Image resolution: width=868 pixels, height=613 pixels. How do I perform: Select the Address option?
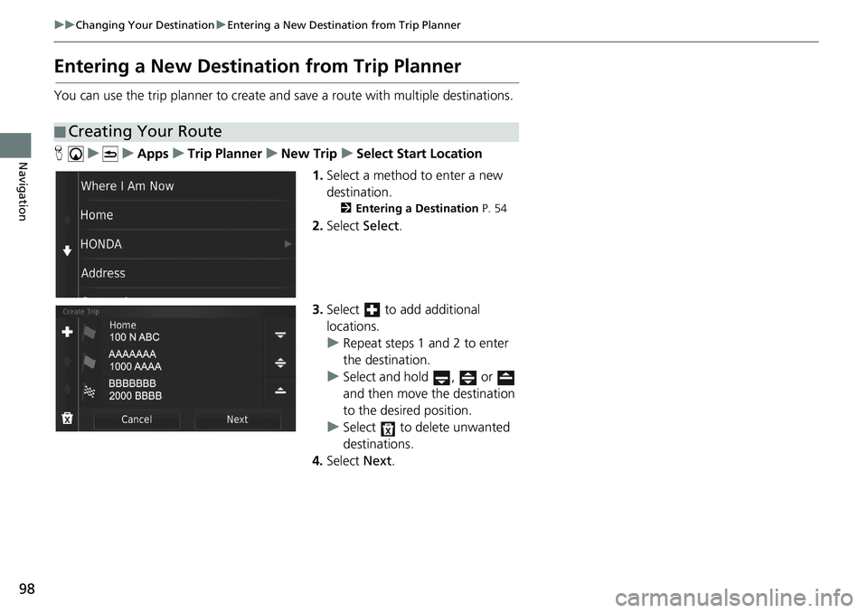[x=186, y=273]
